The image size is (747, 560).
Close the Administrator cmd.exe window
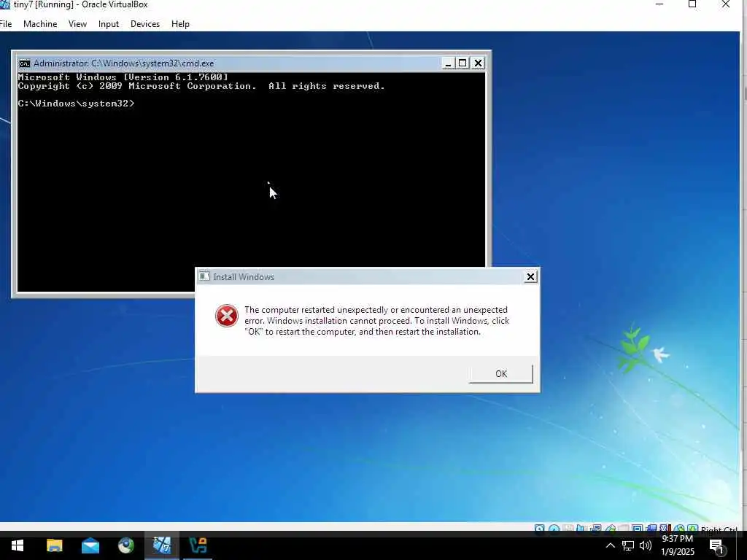[478, 63]
